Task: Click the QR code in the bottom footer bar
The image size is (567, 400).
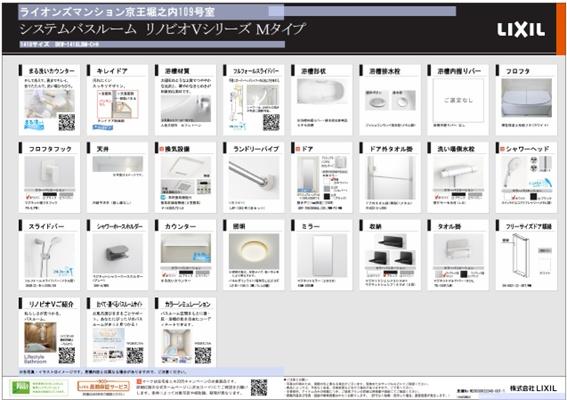Action: click(x=259, y=387)
